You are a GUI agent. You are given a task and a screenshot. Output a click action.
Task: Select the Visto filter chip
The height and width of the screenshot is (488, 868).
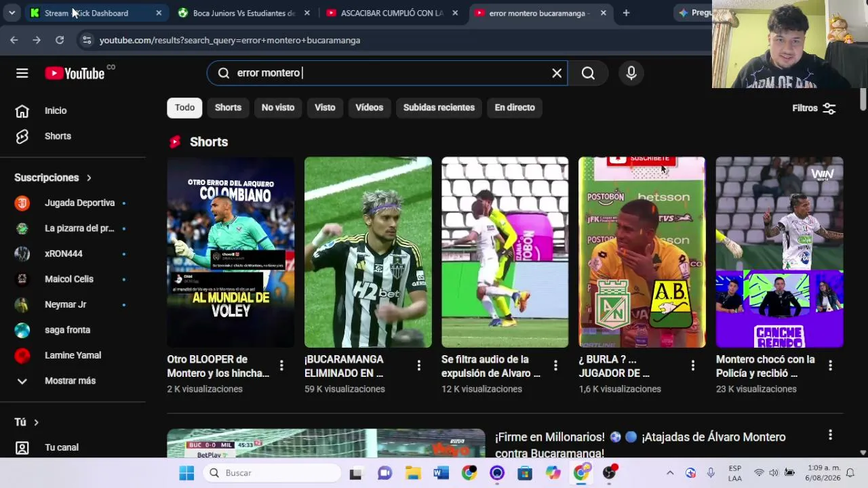[325, 108]
